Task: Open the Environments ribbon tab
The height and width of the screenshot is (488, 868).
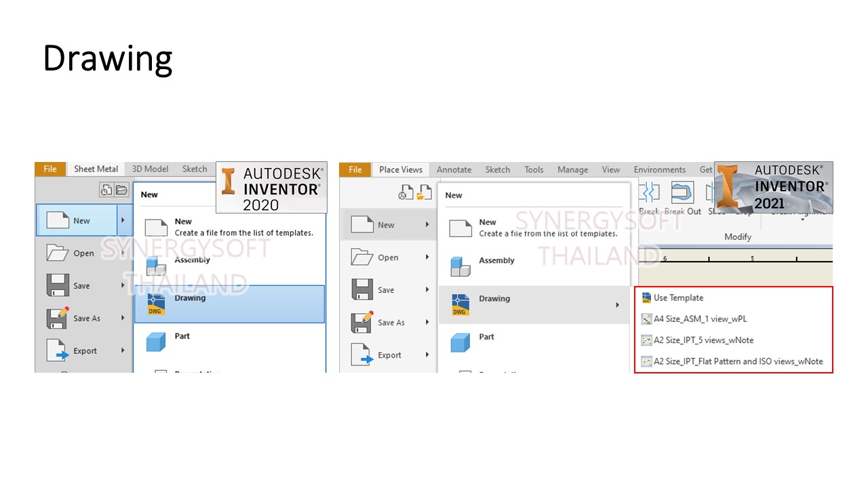Action: point(659,169)
